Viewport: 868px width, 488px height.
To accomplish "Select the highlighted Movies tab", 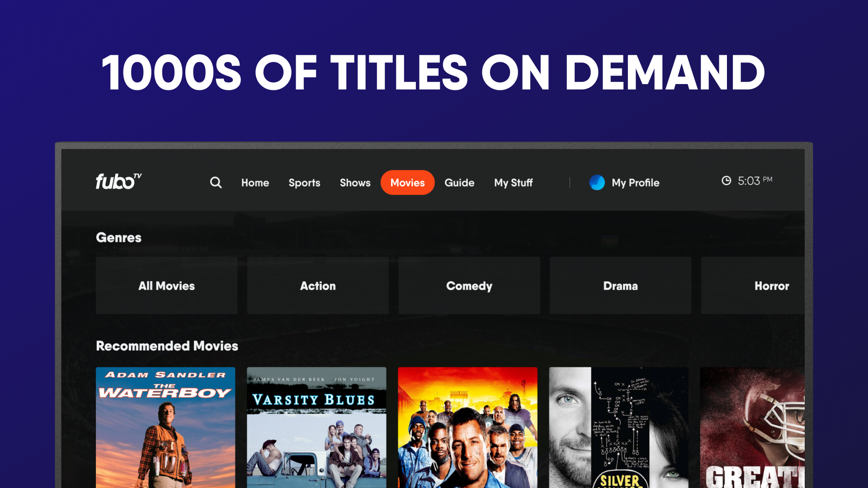I will [x=407, y=183].
